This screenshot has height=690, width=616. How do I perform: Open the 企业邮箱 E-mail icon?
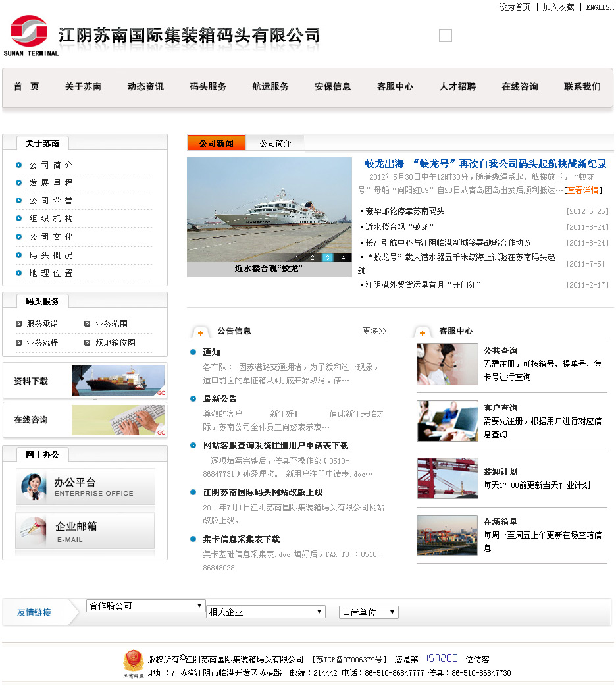(86, 531)
